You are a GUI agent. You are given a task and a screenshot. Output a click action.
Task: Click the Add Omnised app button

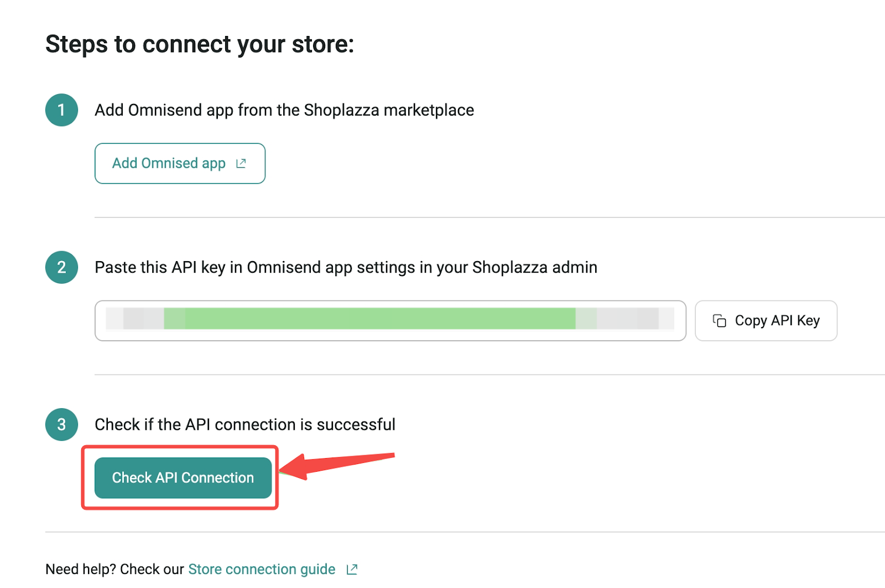click(180, 163)
